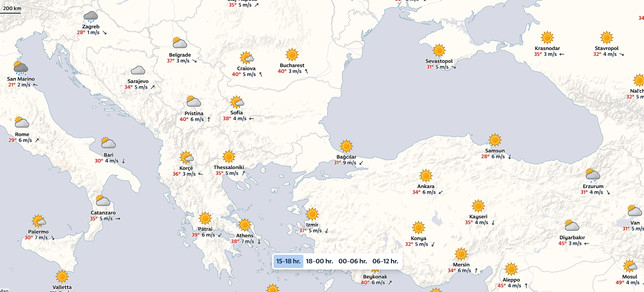
Task: Click Pristina's 40° 6 m/s reading
Action: (x=192, y=119)
